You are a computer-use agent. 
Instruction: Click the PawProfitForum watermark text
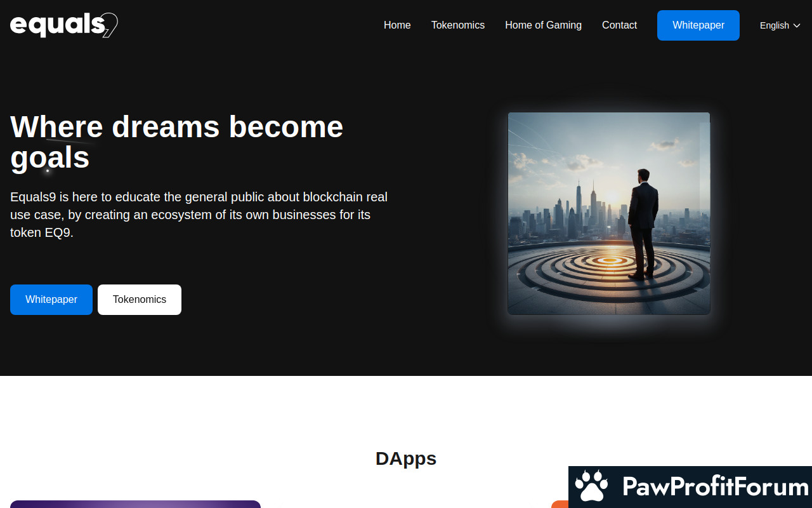coord(715,487)
